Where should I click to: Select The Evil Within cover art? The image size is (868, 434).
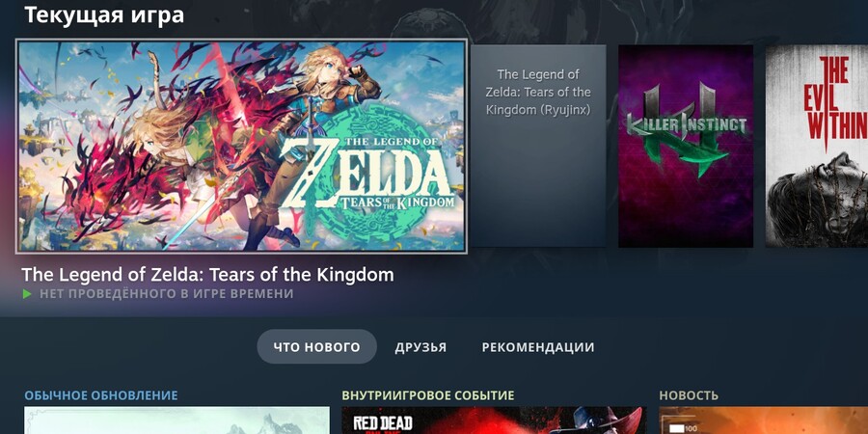817,147
